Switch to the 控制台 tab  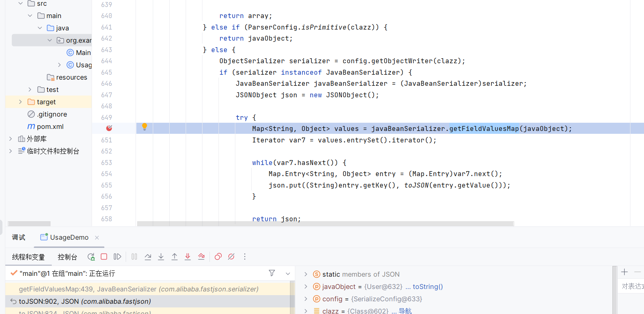tap(67, 257)
